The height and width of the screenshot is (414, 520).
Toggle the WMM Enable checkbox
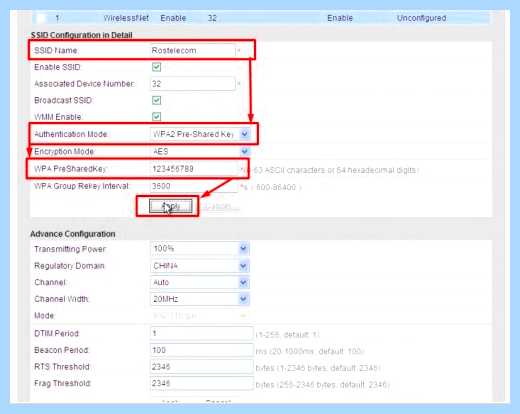pos(156,116)
